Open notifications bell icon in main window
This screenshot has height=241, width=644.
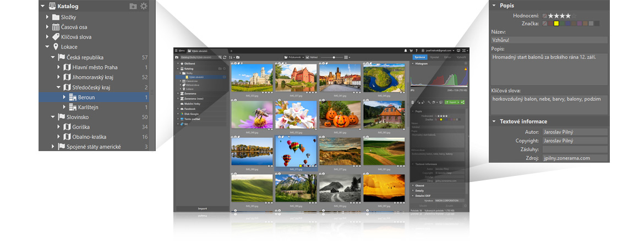click(405, 51)
